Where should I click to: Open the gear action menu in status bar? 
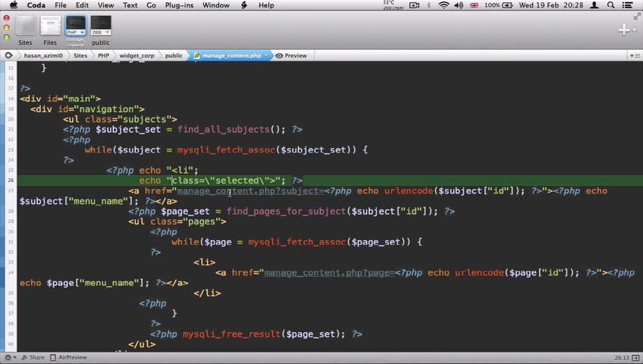pyautogui.click(x=8, y=357)
